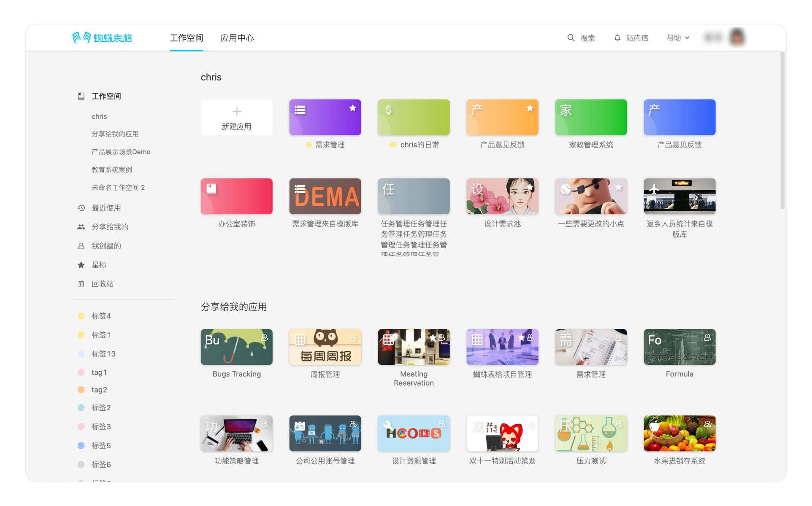Open 星标 starred list
812x506 pixels.
pyautogui.click(x=99, y=265)
